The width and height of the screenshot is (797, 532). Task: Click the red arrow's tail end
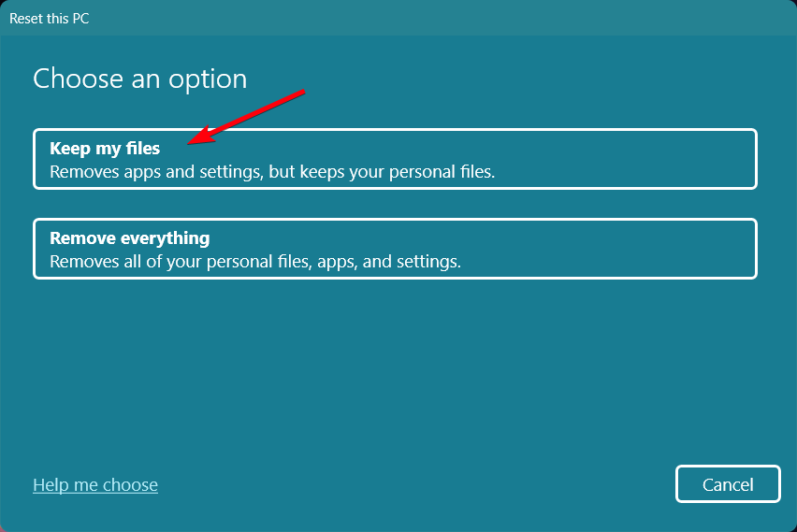pos(304,92)
